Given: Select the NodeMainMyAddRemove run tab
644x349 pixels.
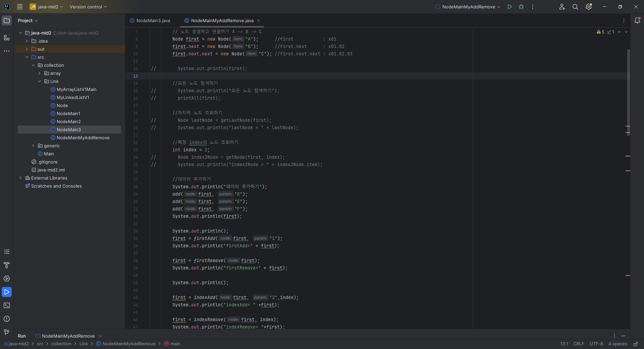Looking at the screenshot, I should [x=68, y=336].
